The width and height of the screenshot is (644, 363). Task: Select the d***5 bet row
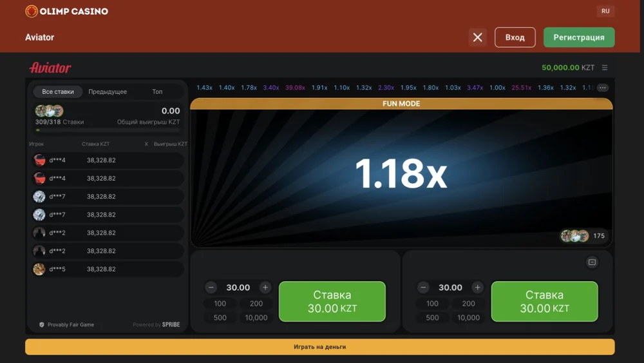coord(108,269)
